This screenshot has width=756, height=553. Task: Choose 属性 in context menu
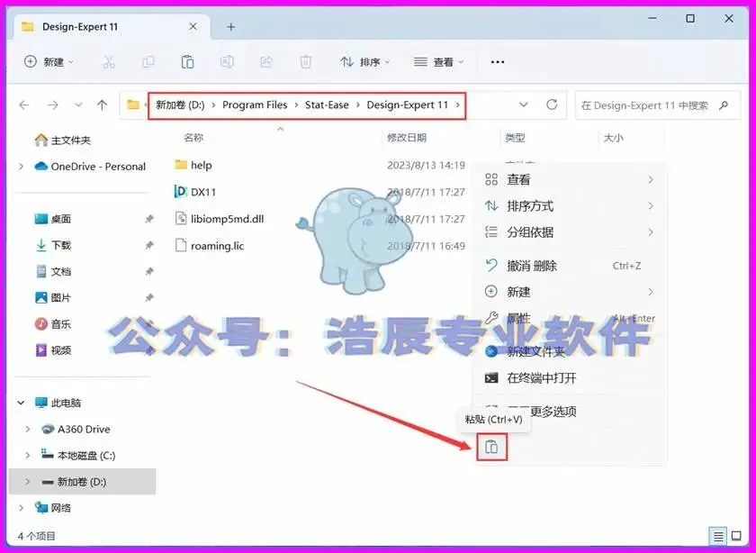[x=570, y=319]
